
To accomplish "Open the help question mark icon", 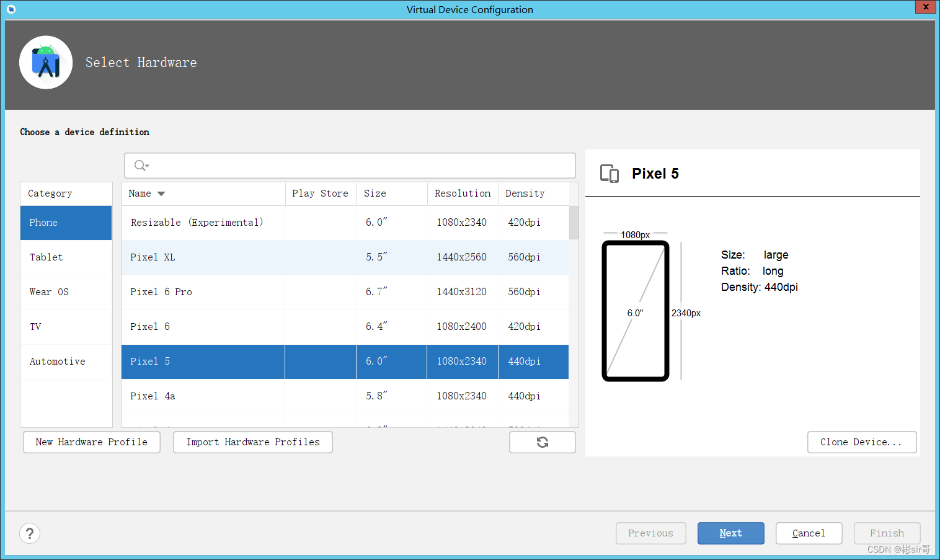I will 30,533.
